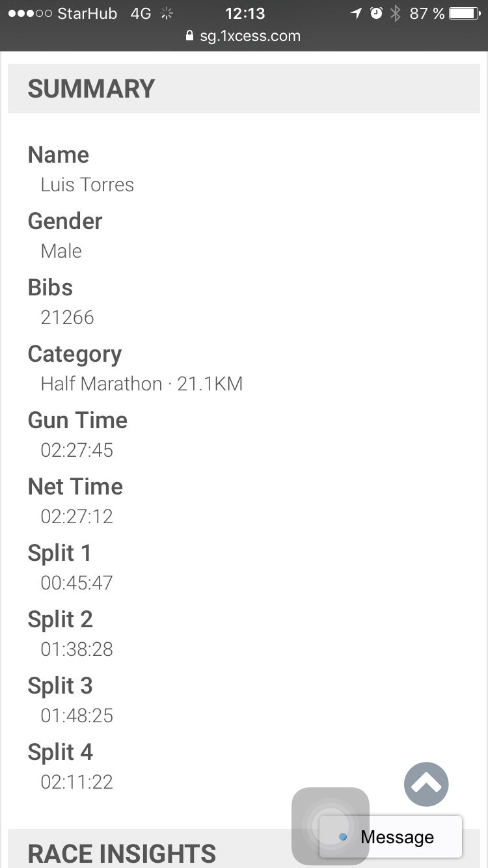Screen dimensions: 488x868
Task: Tap the loading spinner beside 4G
Action: [167, 13]
